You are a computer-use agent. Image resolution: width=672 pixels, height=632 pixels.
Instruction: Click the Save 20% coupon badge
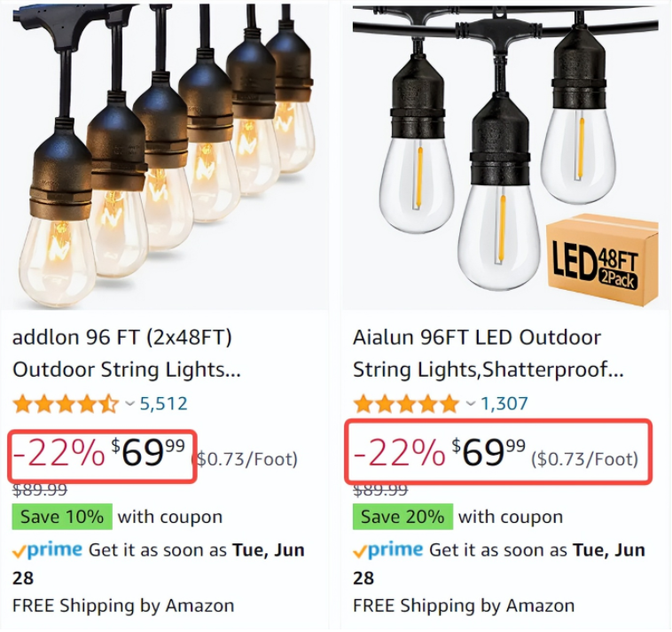click(402, 517)
